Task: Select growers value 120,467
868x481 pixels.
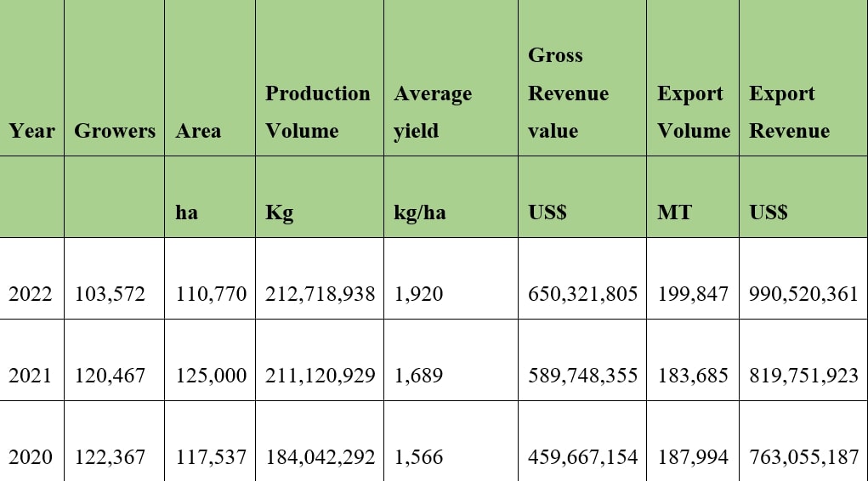Action: click(110, 376)
